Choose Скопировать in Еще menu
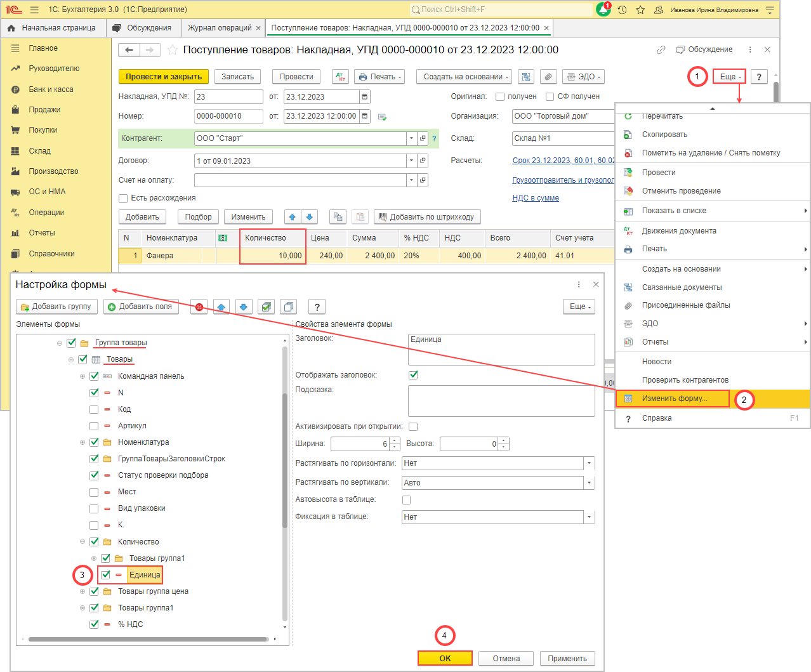This screenshot has height=672, width=811. tap(664, 135)
